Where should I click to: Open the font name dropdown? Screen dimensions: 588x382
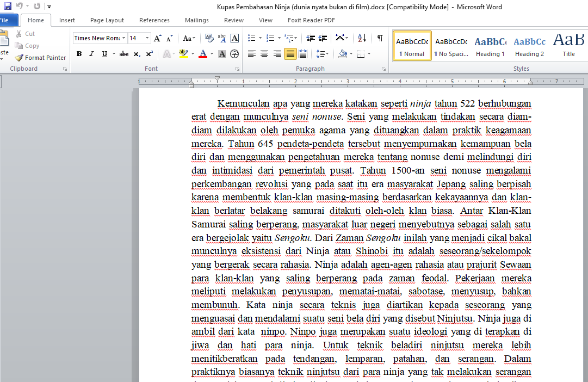(x=123, y=38)
